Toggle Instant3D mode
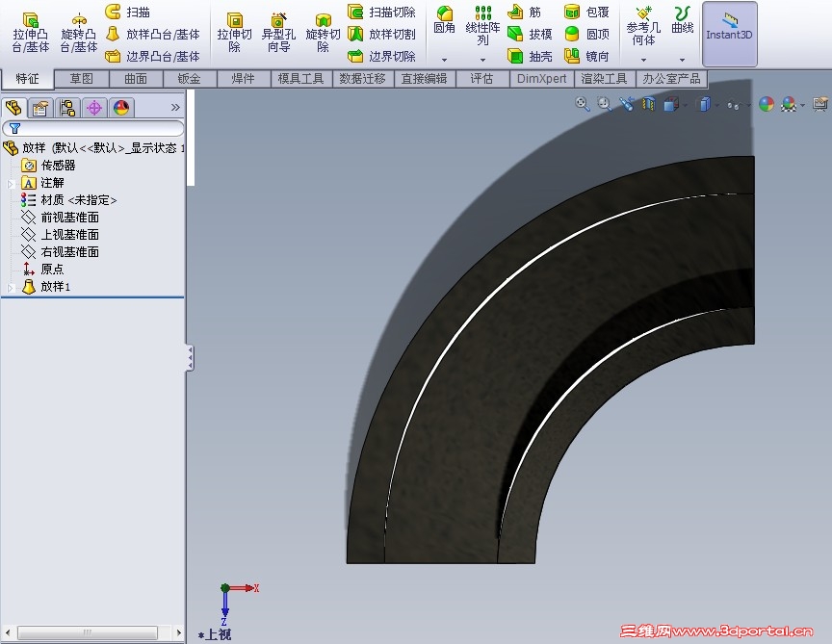Viewport: 832px width, 644px height. pos(729,34)
